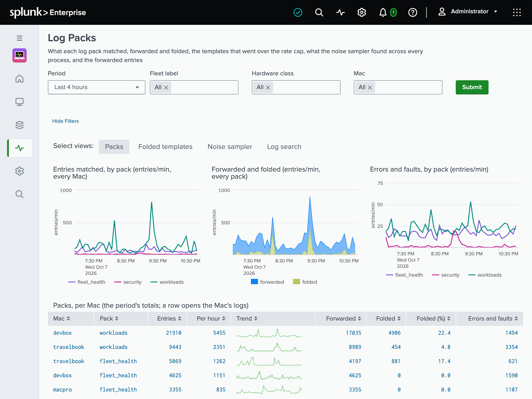Open the layers stack sidebar icon
Viewport: 532px width, 399px height.
pos(20,125)
